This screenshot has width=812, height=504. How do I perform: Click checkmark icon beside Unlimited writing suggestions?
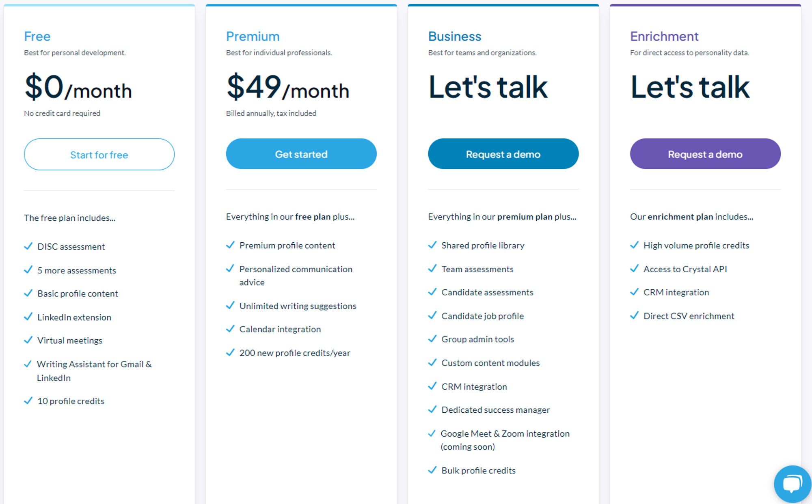(x=230, y=306)
